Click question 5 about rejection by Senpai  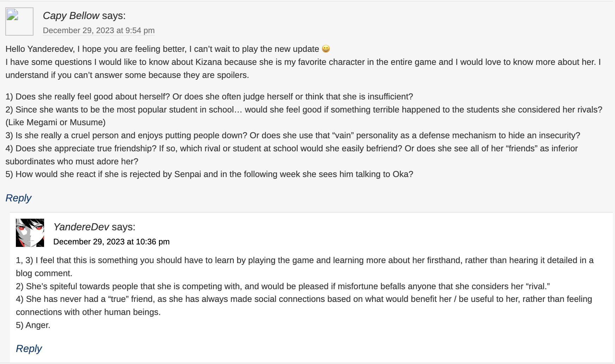point(209,174)
